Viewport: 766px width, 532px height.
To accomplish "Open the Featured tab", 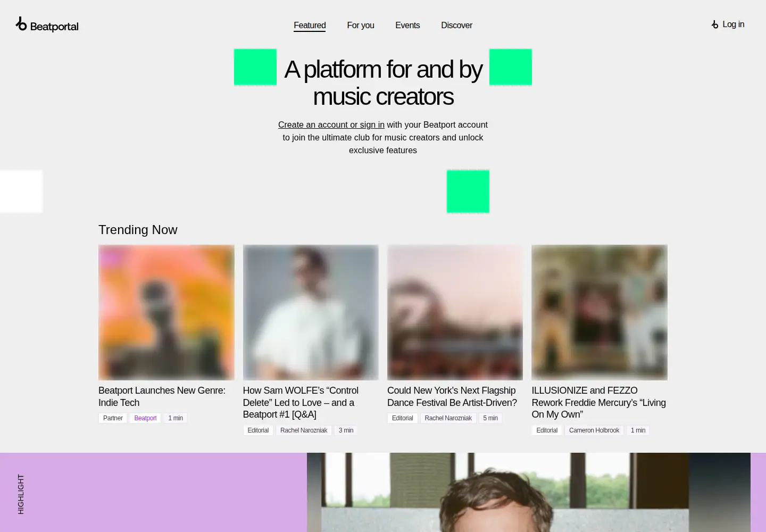I will coord(310,26).
